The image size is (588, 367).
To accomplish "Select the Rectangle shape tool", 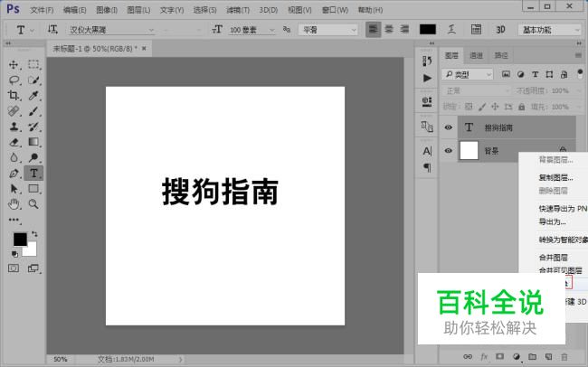I will coord(33,189).
